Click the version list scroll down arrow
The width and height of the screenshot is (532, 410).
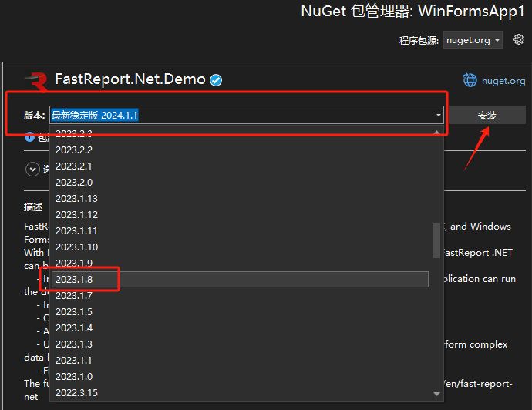tap(436, 394)
